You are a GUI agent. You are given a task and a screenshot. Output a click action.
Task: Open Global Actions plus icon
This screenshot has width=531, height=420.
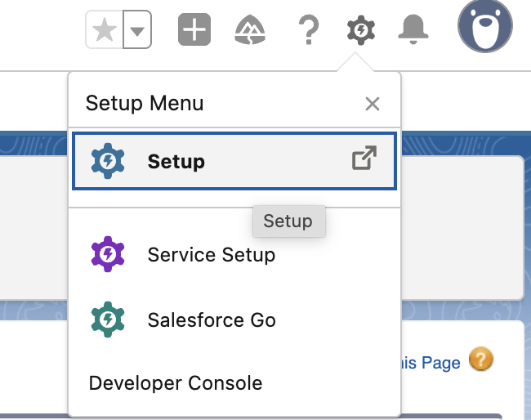tap(194, 29)
